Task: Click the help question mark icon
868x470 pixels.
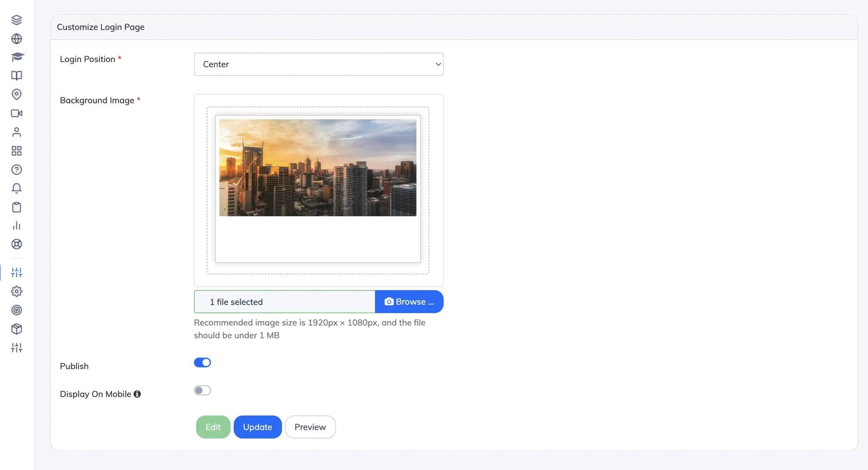Action: [17, 170]
